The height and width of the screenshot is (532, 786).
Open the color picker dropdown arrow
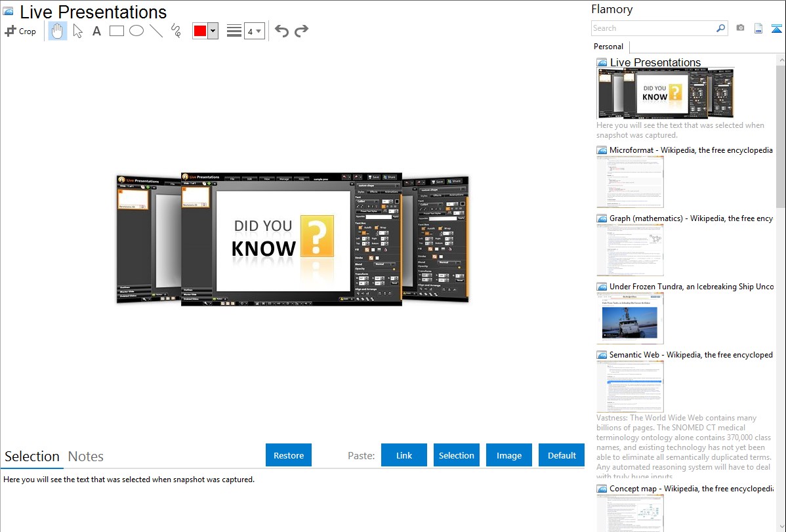pos(213,31)
